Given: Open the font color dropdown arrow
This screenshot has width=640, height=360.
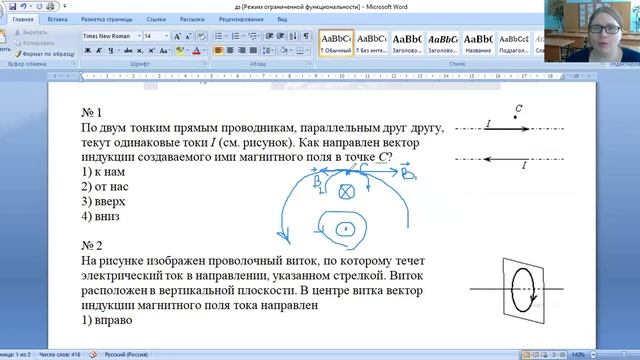Looking at the screenshot, I should [204, 51].
